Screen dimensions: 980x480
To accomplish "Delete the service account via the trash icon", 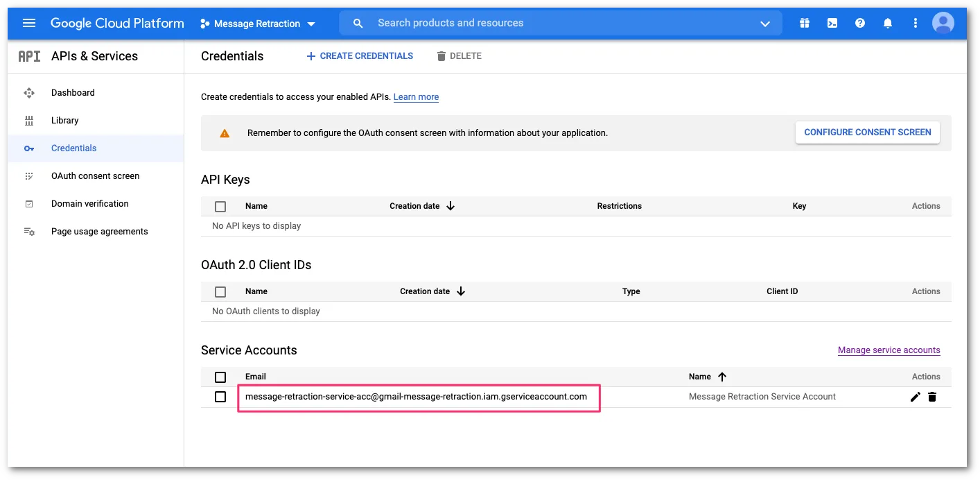I will (932, 396).
